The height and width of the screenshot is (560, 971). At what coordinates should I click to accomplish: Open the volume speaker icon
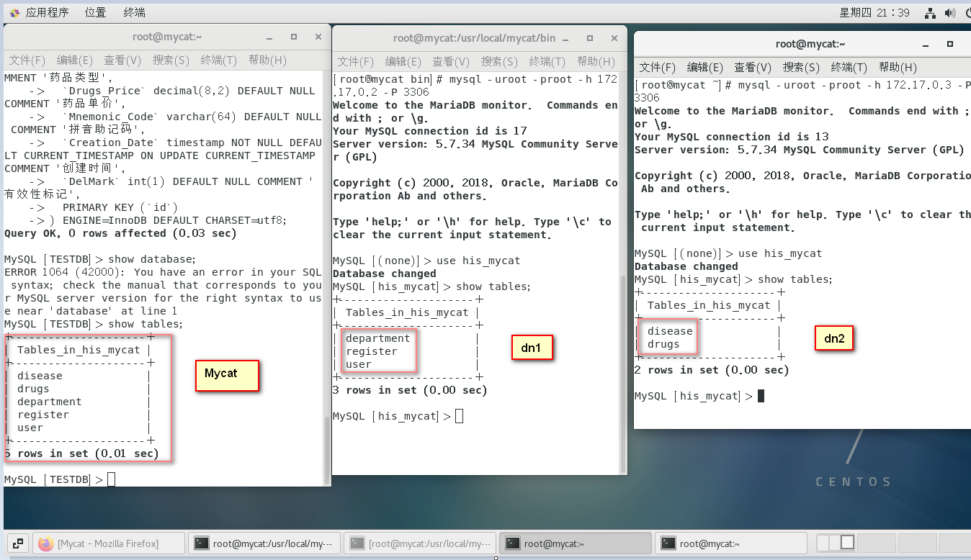[950, 12]
